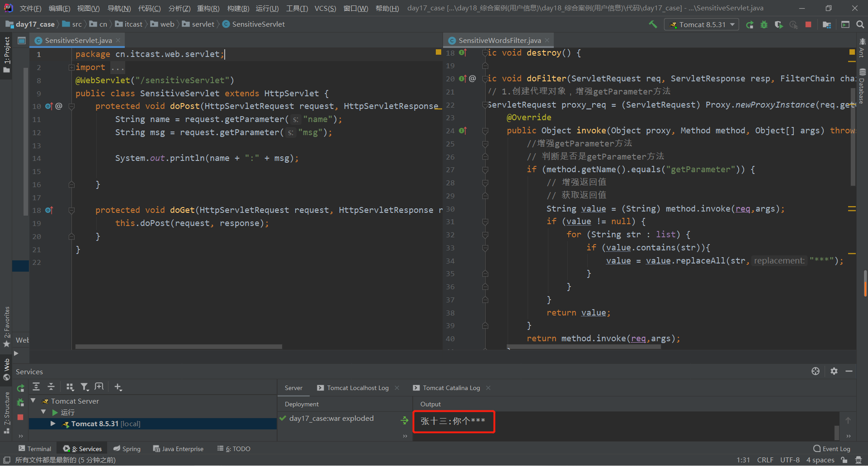Open the Tomcat 8.5.31 run configuration dropdown

701,24
